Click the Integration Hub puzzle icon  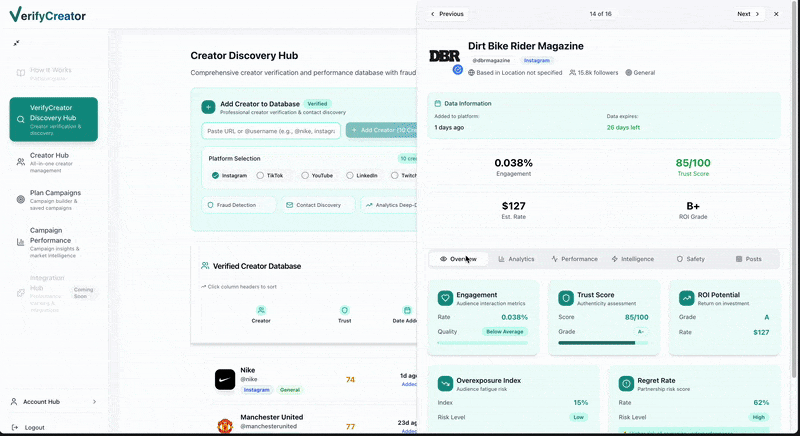20,293
